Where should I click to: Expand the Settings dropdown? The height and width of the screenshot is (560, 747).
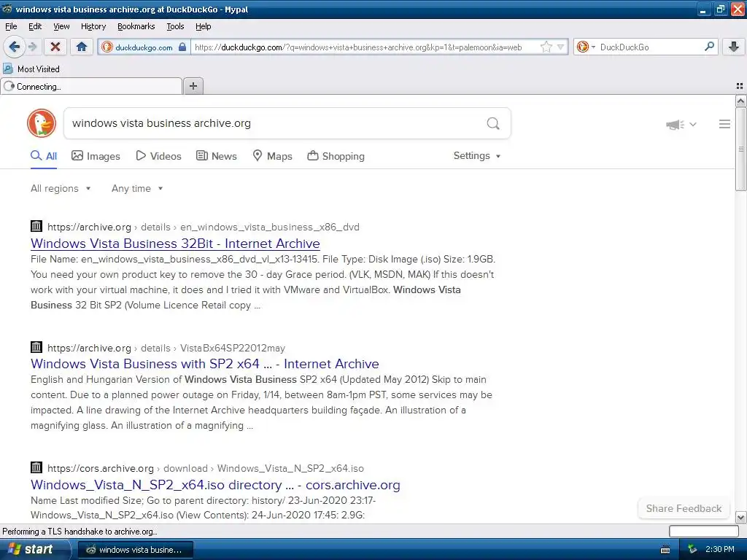click(477, 156)
